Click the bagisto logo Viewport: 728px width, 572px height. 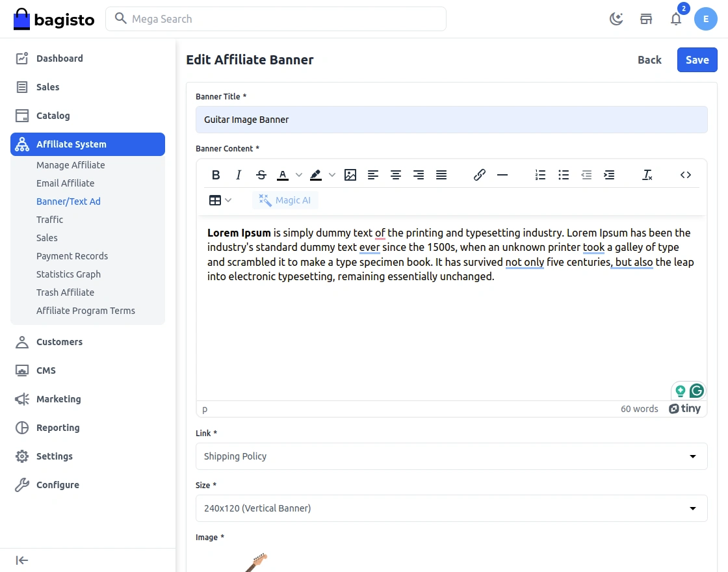[x=54, y=19]
